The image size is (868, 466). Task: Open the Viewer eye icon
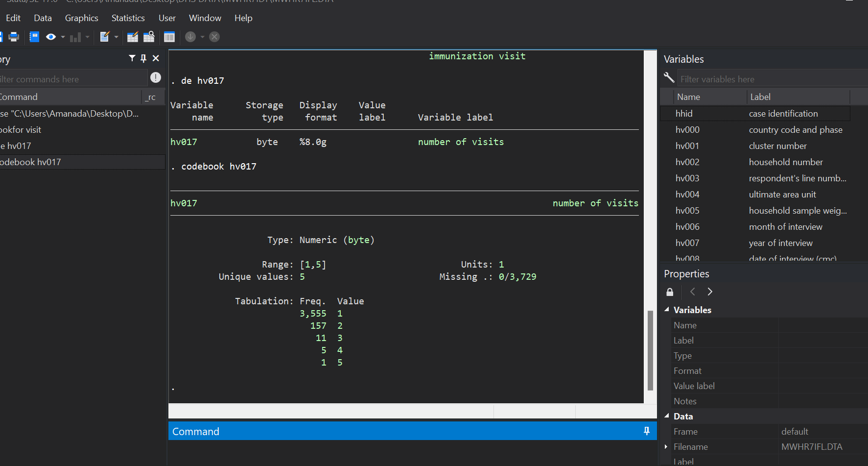click(50, 37)
